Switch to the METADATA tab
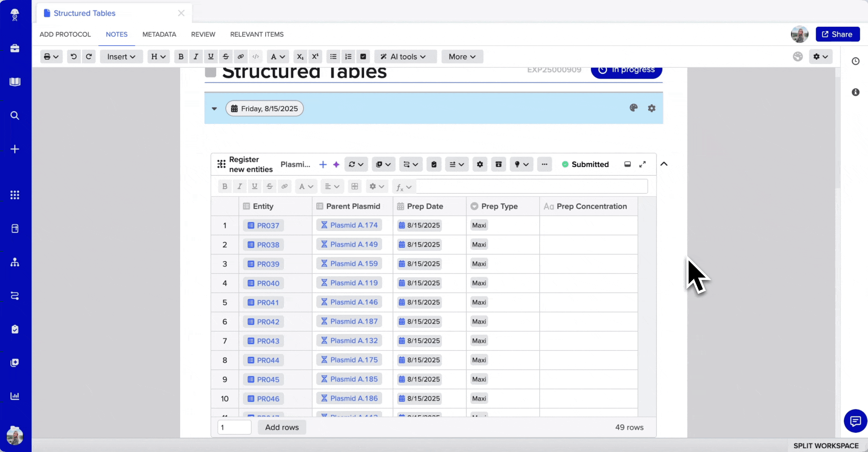The width and height of the screenshot is (868, 452). tap(159, 34)
